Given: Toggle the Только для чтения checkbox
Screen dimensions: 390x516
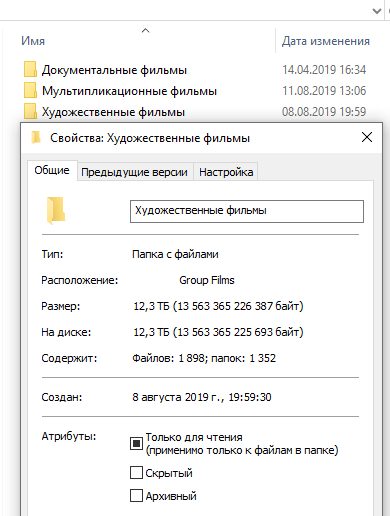Looking at the screenshot, I should [136, 444].
